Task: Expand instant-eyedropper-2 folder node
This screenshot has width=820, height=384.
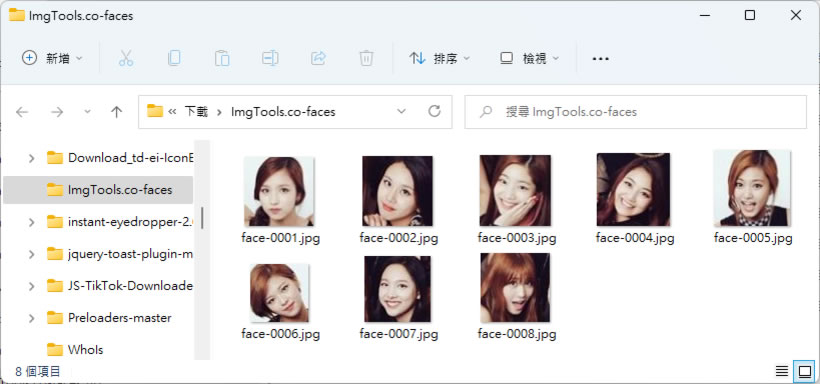Action: (x=31, y=222)
